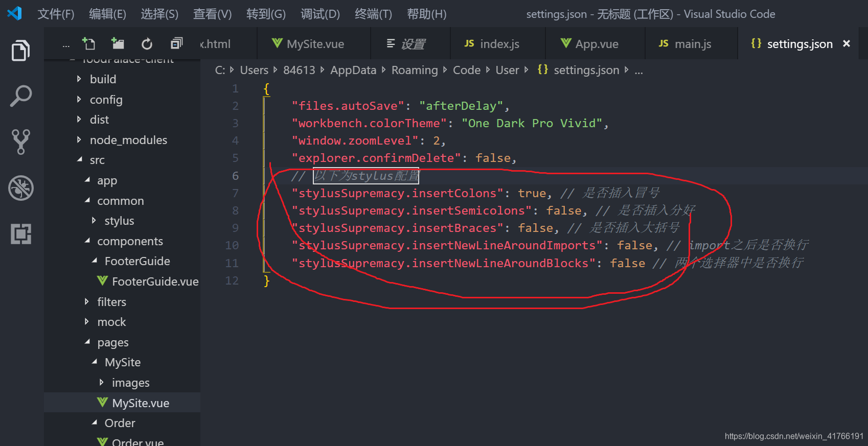Viewport: 868px width, 446px height.
Task: Switch to the App.vue editor tab
Action: (x=596, y=44)
